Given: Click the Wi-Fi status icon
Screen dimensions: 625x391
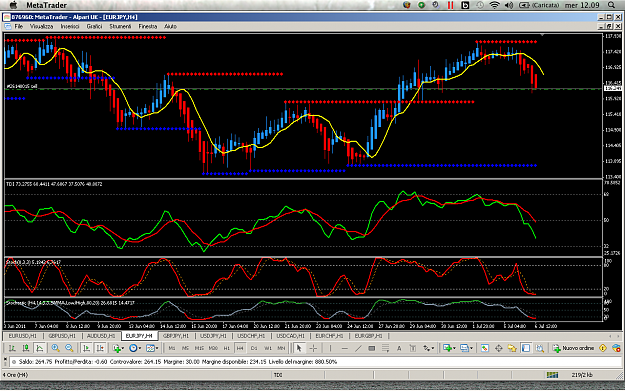Looking at the screenshot, I should tap(494, 5).
